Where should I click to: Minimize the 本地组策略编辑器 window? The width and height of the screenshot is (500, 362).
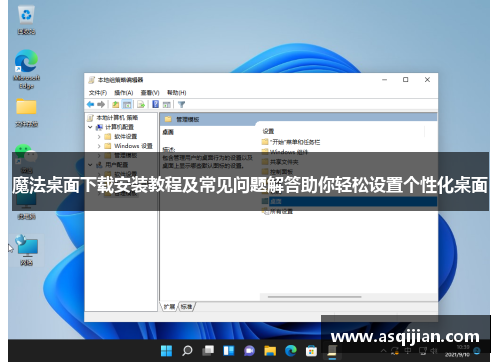click(384, 80)
